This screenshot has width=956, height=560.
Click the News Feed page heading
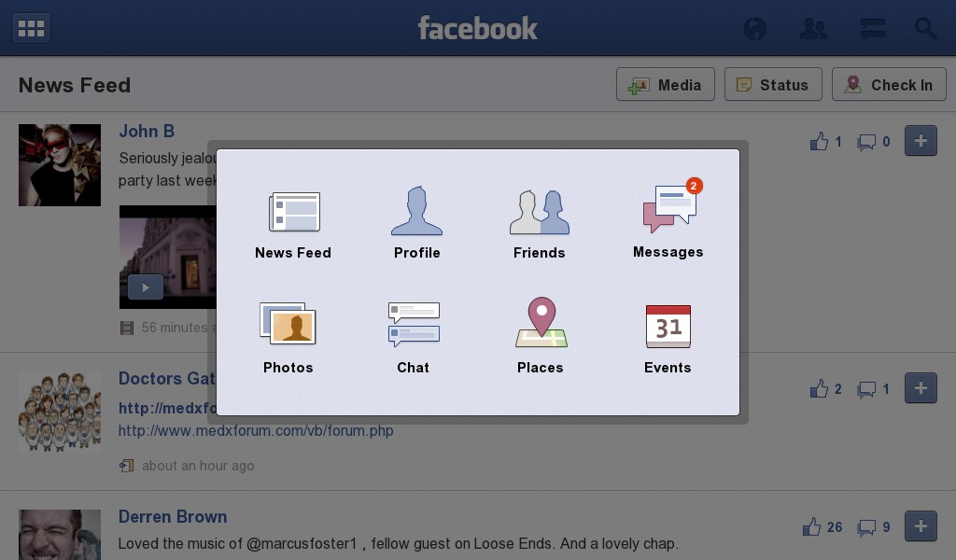point(75,85)
